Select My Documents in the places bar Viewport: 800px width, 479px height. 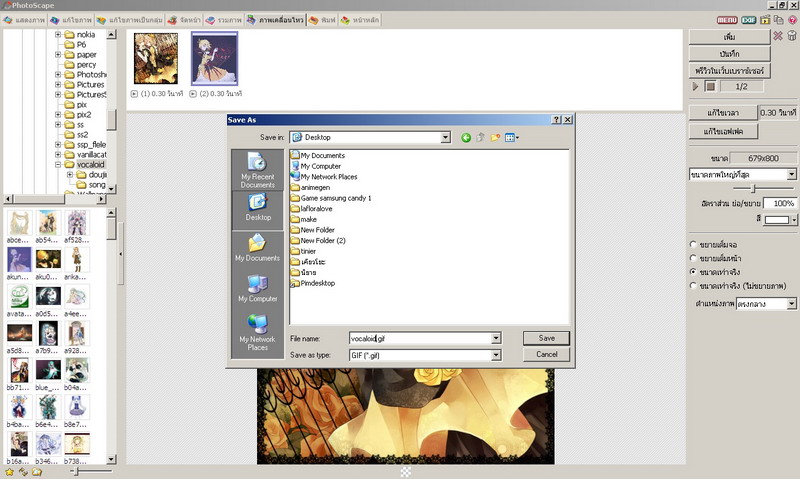click(258, 248)
